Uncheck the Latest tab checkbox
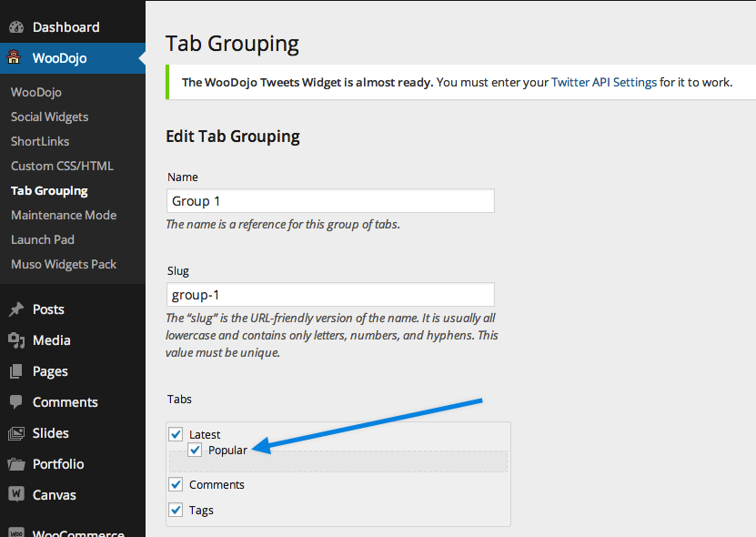This screenshot has height=537, width=756. (176, 434)
